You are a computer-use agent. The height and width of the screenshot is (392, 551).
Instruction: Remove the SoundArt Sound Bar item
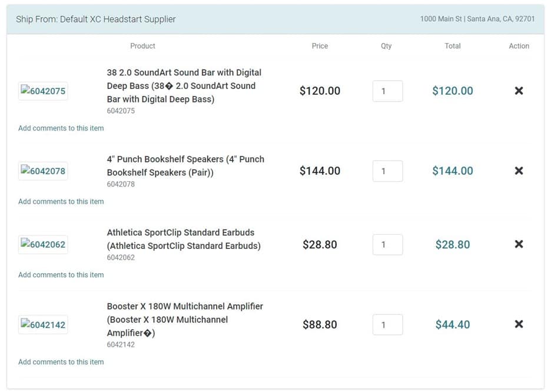click(x=519, y=91)
